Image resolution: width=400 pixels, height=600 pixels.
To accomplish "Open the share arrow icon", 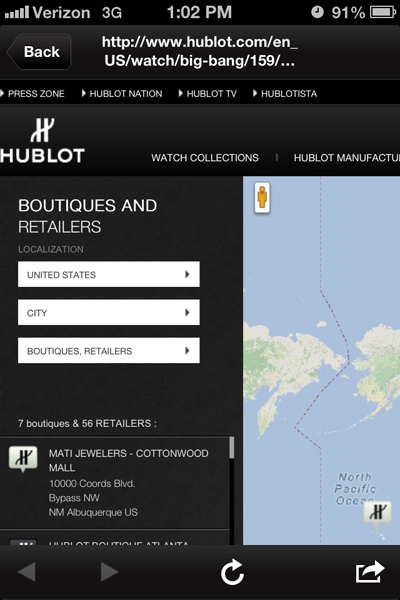I will click(370, 572).
